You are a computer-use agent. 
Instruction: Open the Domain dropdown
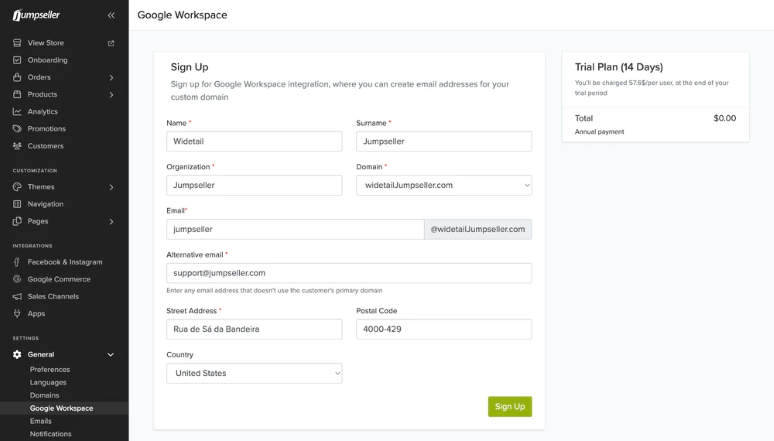coord(443,185)
